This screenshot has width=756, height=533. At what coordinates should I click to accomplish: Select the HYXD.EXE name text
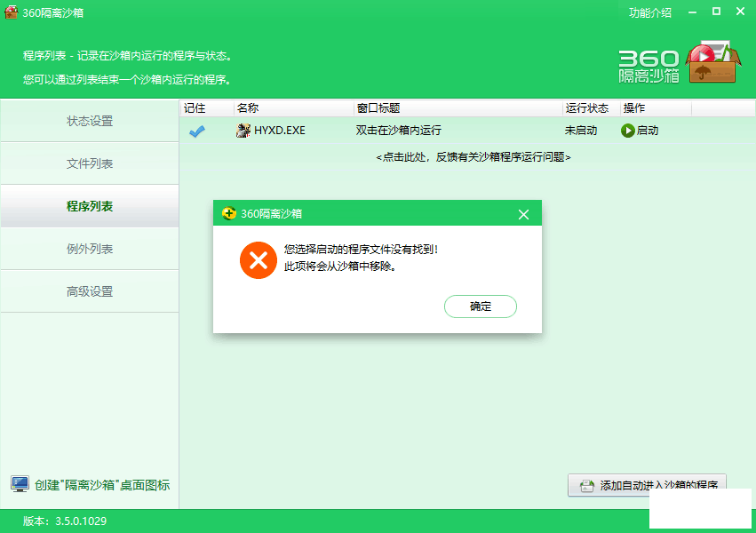click(x=280, y=130)
